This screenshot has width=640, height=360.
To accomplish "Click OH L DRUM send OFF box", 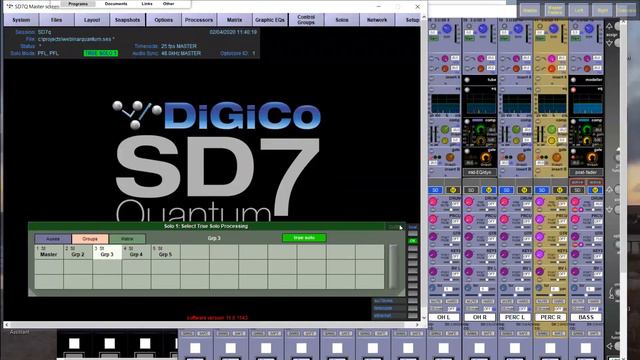I will pos(456,204).
